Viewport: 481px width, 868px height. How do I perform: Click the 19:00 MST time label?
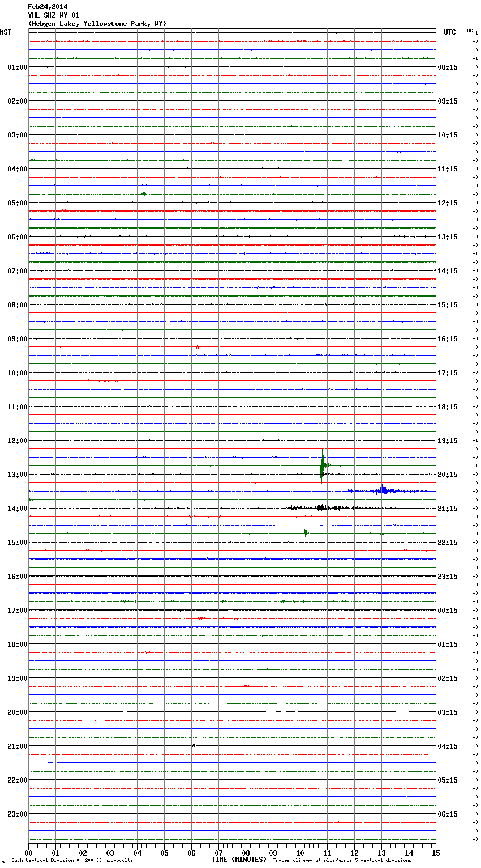17,678
